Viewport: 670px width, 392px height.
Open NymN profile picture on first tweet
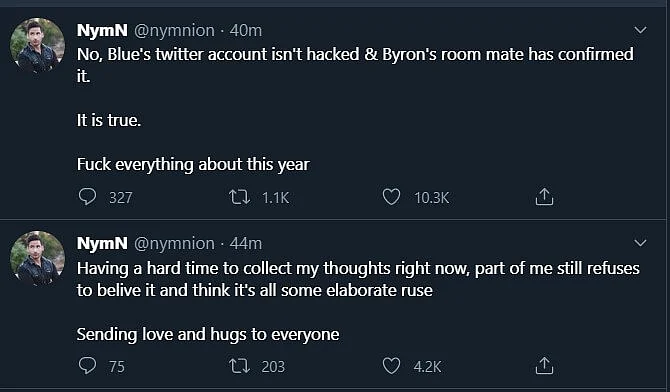point(37,45)
